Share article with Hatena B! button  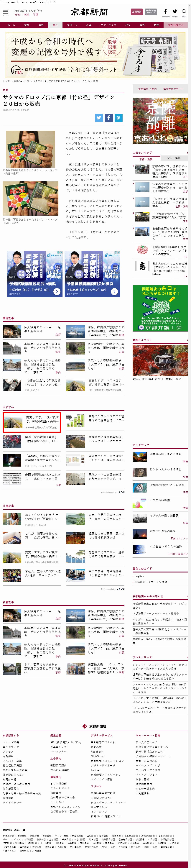(x=118, y=118)
